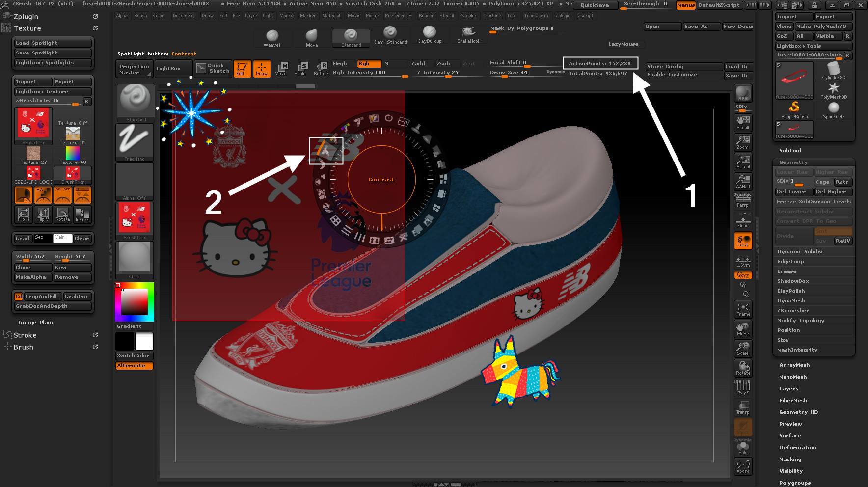Image resolution: width=868 pixels, height=487 pixels.
Task: Open the Preferences menu
Action: 398,16
